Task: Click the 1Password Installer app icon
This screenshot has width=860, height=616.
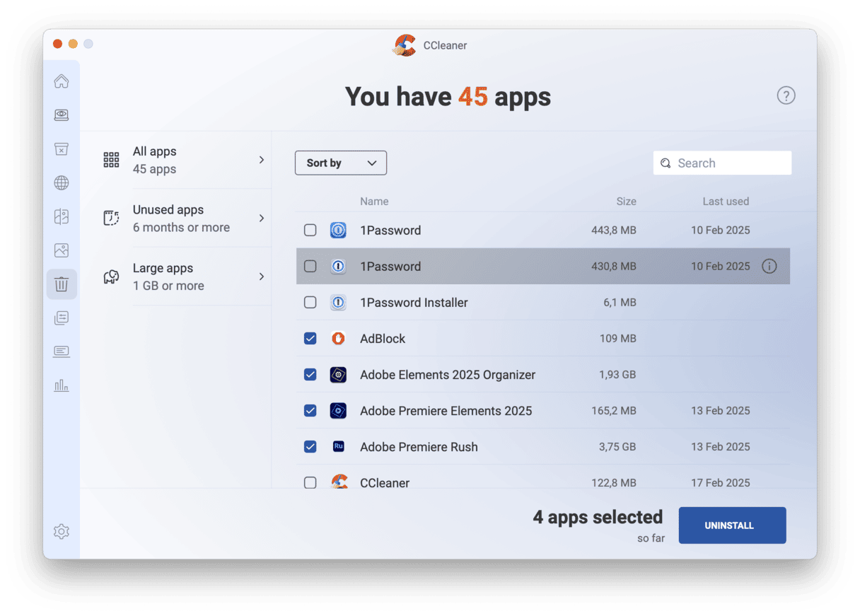Action: (x=338, y=303)
